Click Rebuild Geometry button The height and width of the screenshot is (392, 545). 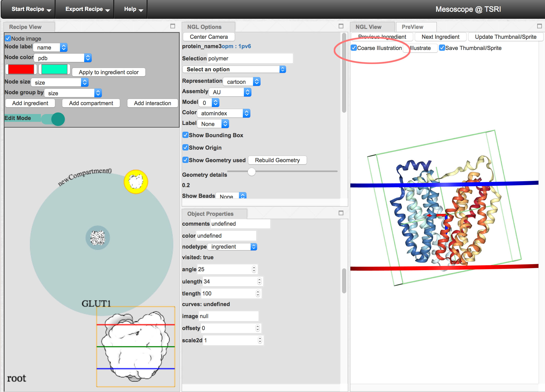[277, 160]
